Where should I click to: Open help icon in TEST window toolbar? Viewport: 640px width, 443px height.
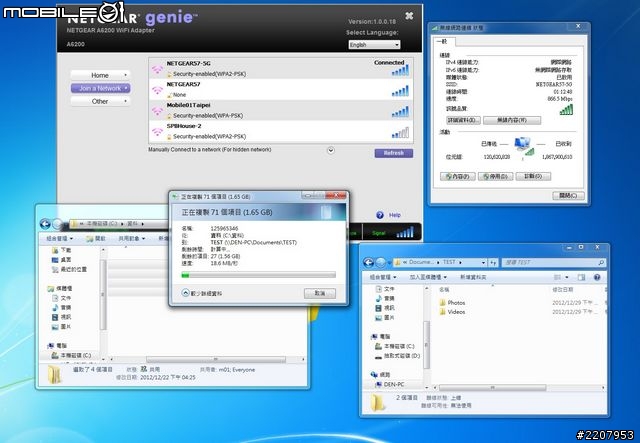[x=597, y=277]
